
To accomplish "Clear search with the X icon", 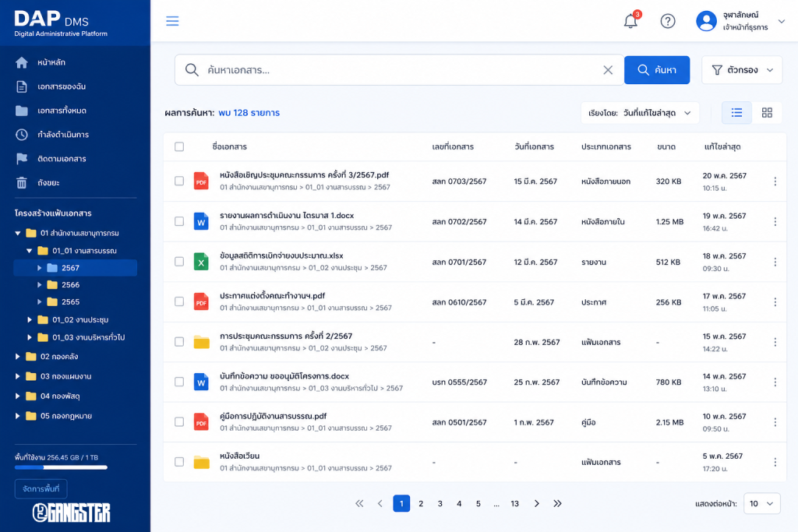I will 608,69.
